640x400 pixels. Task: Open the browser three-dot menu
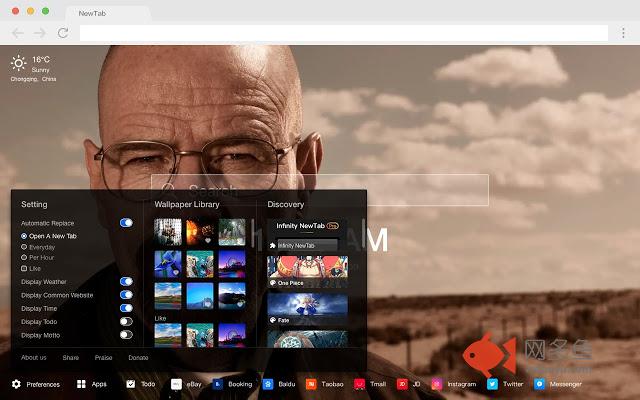(x=623, y=33)
